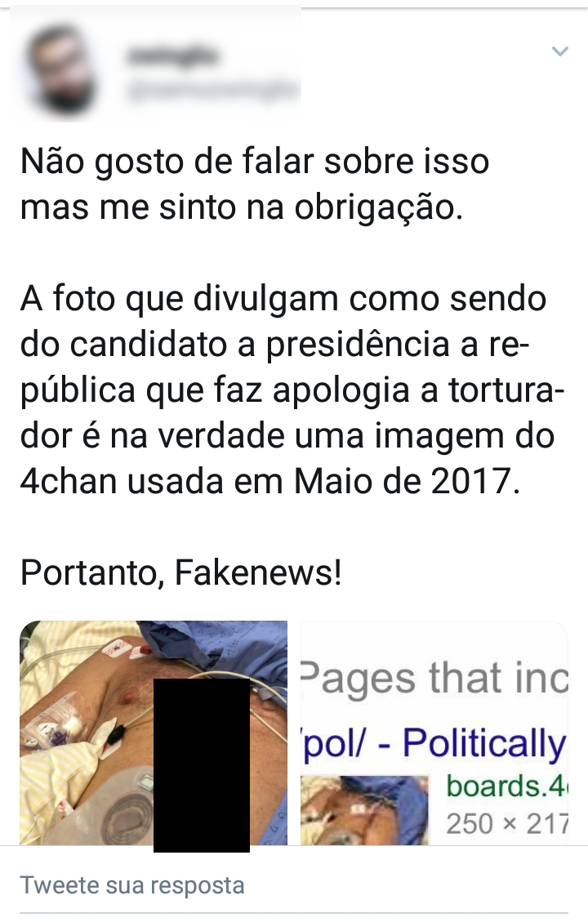This screenshot has height=922, width=588.
Task: Click green "boards.4" URL text in image
Action: [x=506, y=786]
